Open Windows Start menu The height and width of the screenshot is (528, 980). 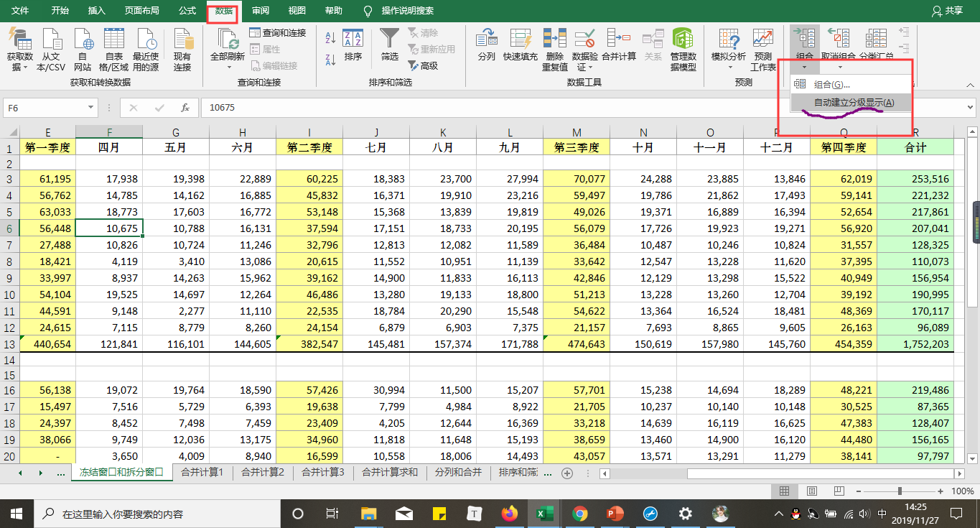pyautogui.click(x=16, y=514)
